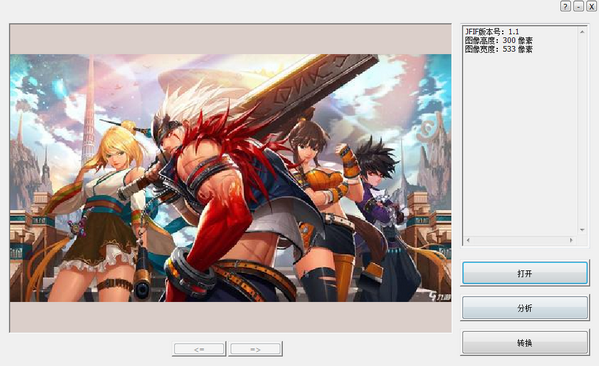The image size is (599, 366).
Task: Minimize the window using the dash button
Action: 578,6
